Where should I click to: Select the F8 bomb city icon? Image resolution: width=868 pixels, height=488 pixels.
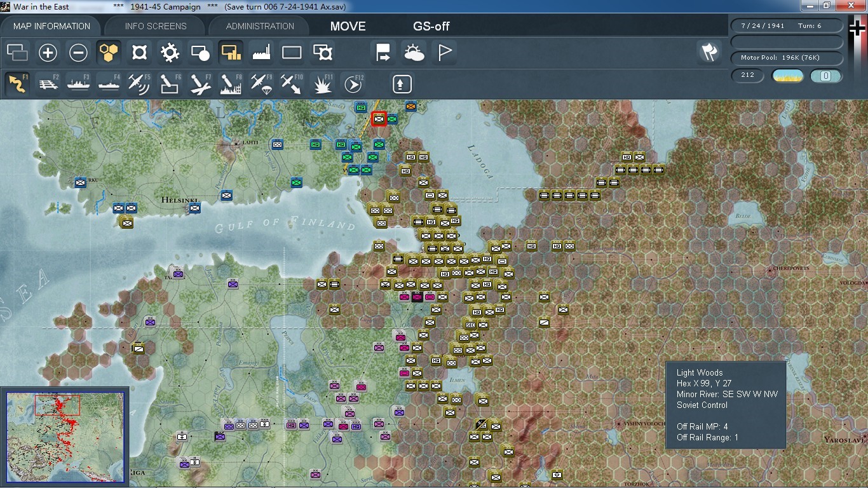point(231,84)
